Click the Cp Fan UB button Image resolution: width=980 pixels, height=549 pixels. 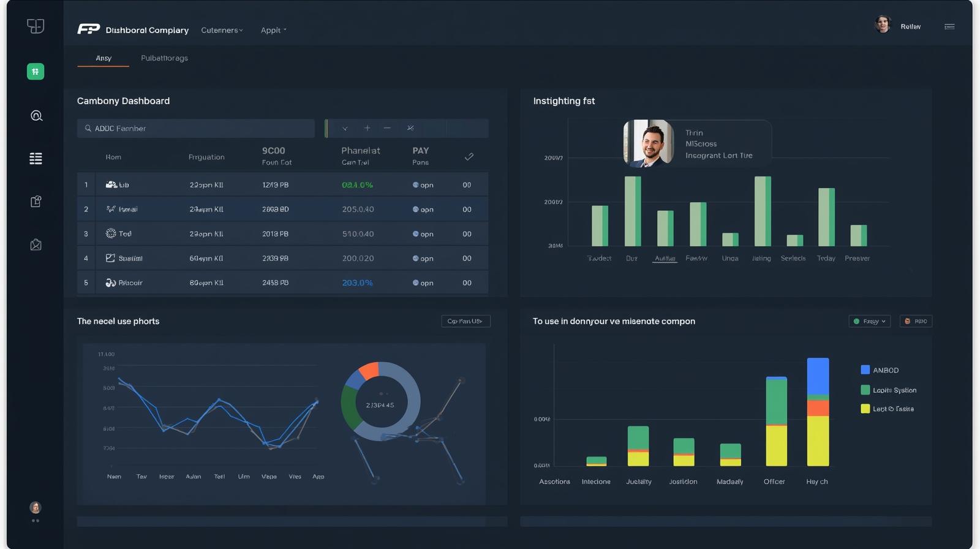(x=466, y=321)
